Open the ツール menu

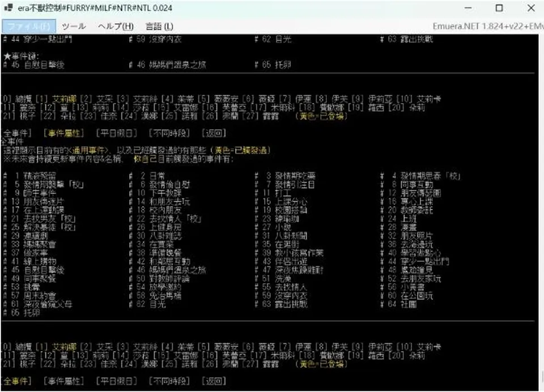coord(74,27)
